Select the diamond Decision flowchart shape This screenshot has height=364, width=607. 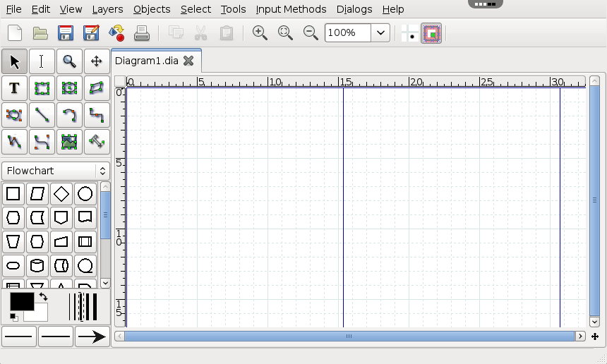coord(61,194)
